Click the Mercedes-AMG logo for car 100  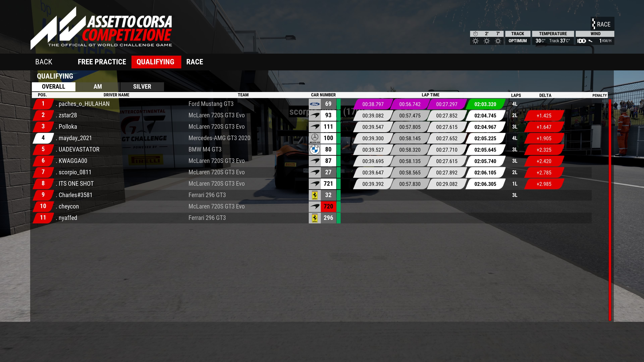click(x=315, y=138)
